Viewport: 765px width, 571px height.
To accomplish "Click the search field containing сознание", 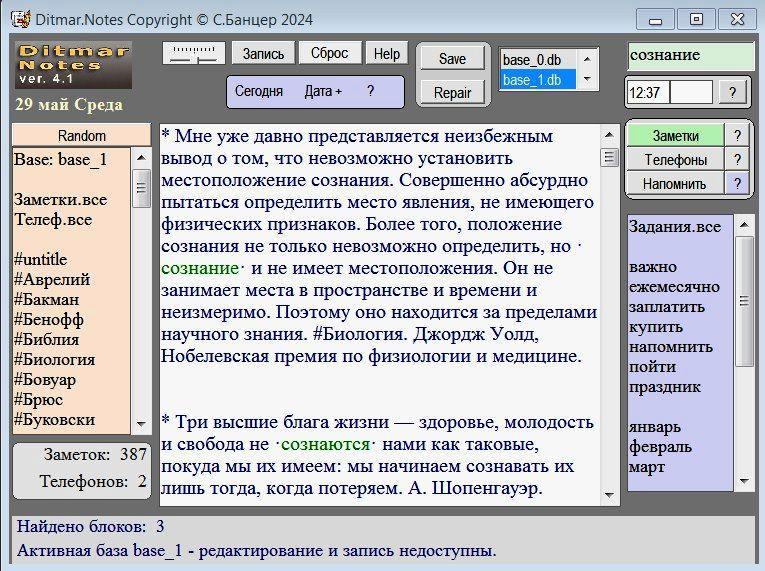I will [690, 56].
